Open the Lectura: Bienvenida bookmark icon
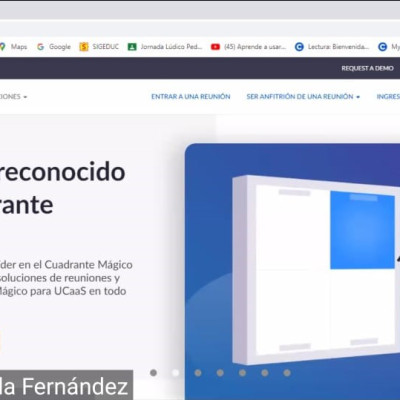The width and height of the screenshot is (400, 400). (299, 47)
